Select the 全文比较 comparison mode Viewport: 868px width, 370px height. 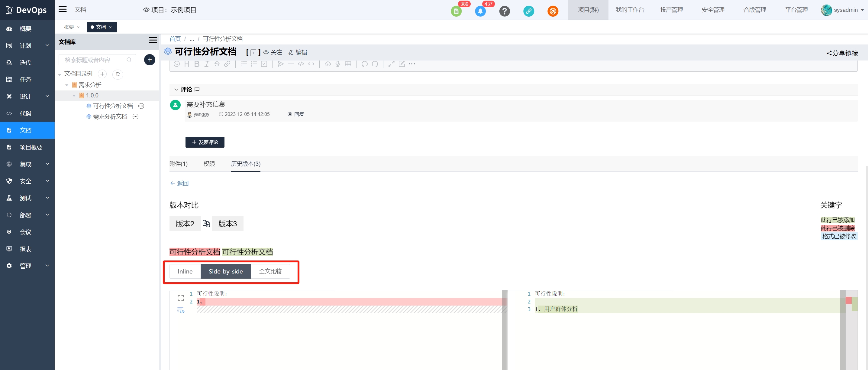270,271
